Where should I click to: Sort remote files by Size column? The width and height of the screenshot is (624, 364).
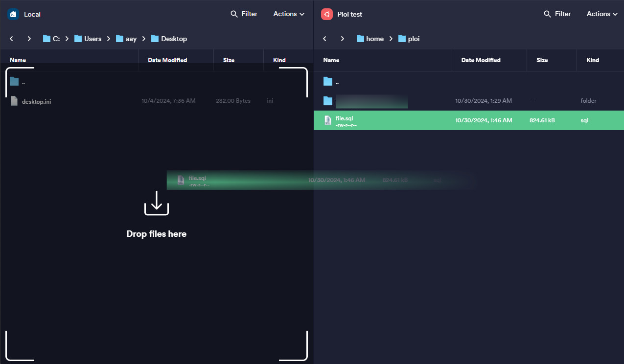pos(542,60)
